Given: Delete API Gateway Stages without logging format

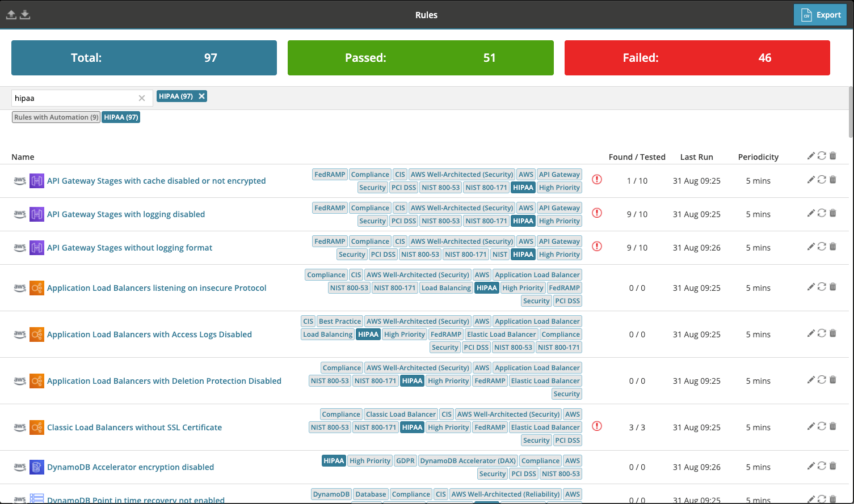Looking at the screenshot, I should [x=833, y=247].
